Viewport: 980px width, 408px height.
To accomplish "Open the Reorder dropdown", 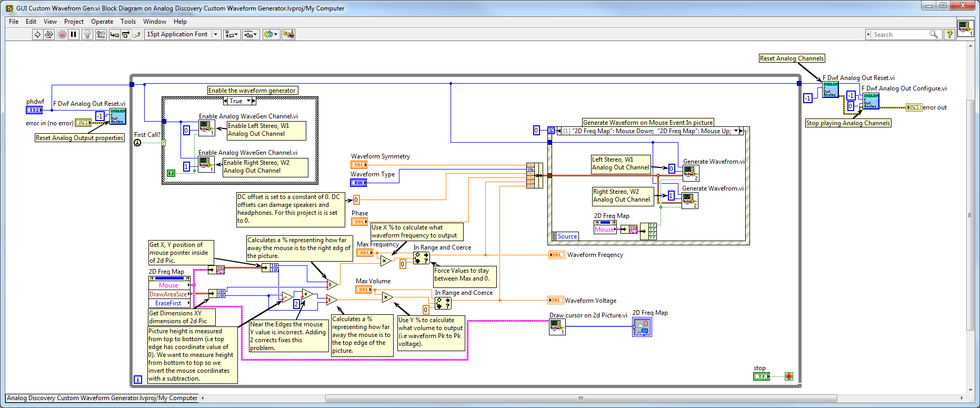I will pos(271,34).
